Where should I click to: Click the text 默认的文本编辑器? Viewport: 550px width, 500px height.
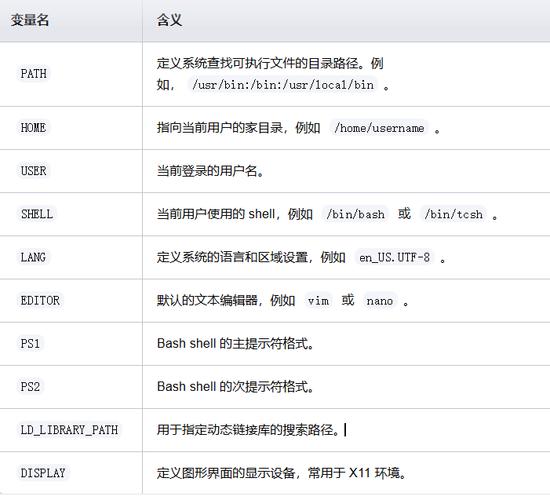pyautogui.click(x=207, y=300)
